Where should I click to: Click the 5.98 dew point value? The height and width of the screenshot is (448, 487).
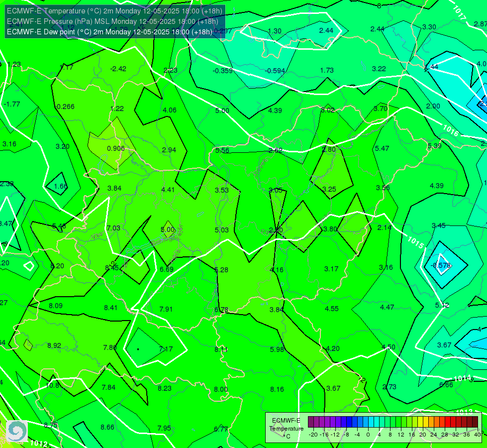[277, 349]
